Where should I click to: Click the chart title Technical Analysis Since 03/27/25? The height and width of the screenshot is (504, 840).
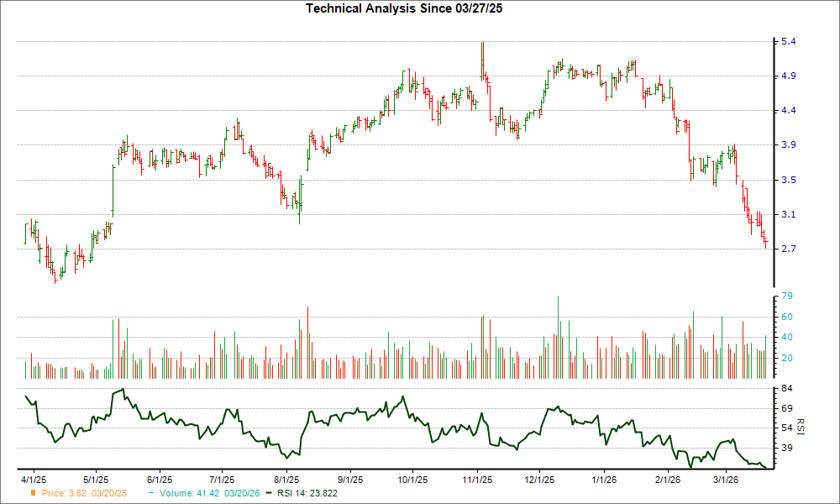pos(405,8)
